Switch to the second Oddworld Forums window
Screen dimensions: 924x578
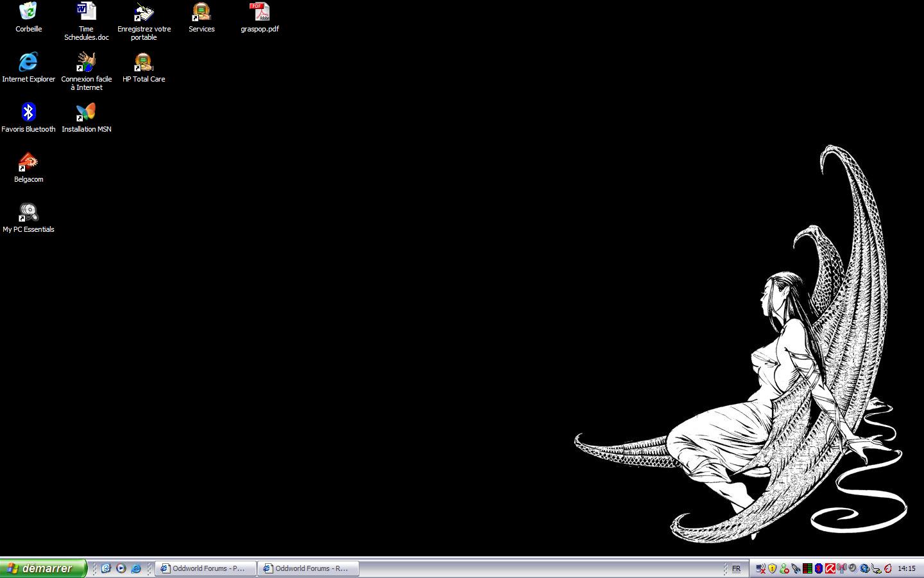308,568
